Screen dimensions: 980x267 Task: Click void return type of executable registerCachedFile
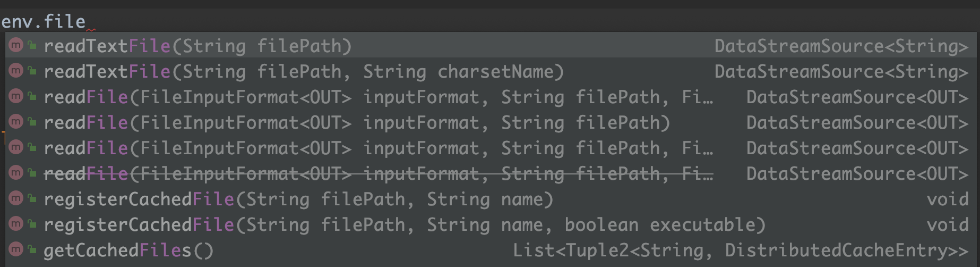pos(947,225)
